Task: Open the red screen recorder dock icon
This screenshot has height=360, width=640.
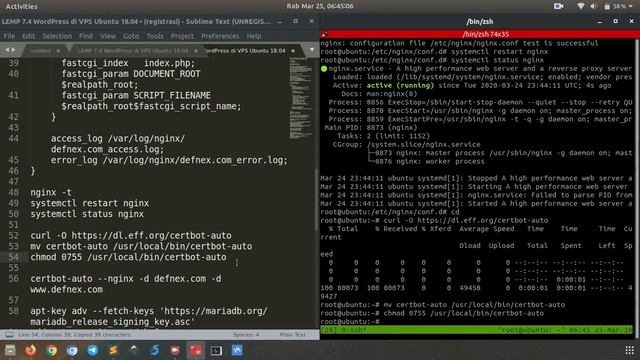Action: [x=175, y=350]
